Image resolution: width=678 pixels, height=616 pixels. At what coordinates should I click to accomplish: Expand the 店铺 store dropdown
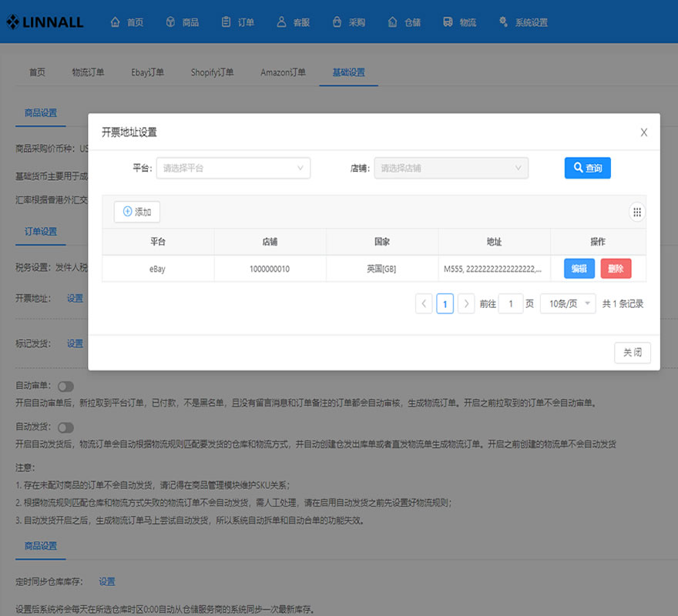pos(451,168)
